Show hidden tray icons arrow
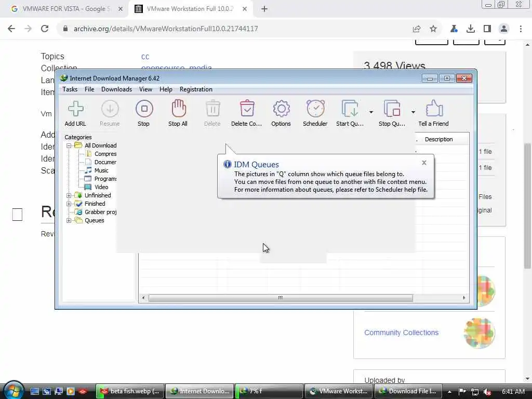 pos(449,392)
